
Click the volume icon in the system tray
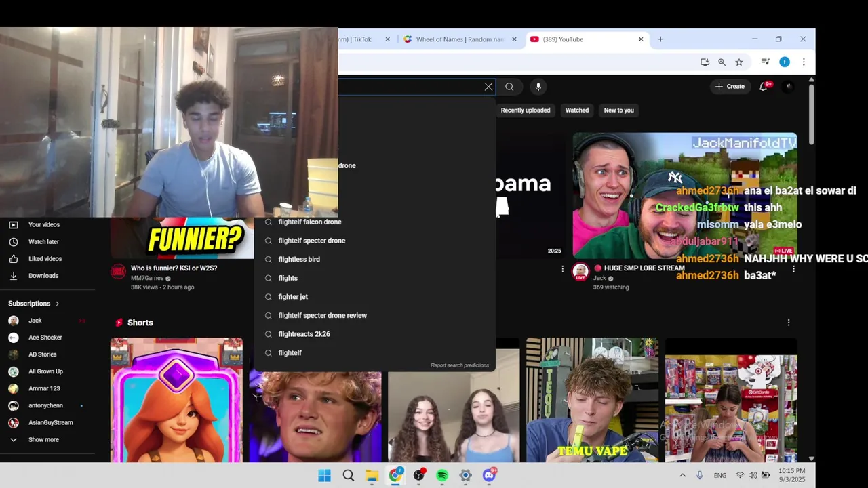(753, 475)
